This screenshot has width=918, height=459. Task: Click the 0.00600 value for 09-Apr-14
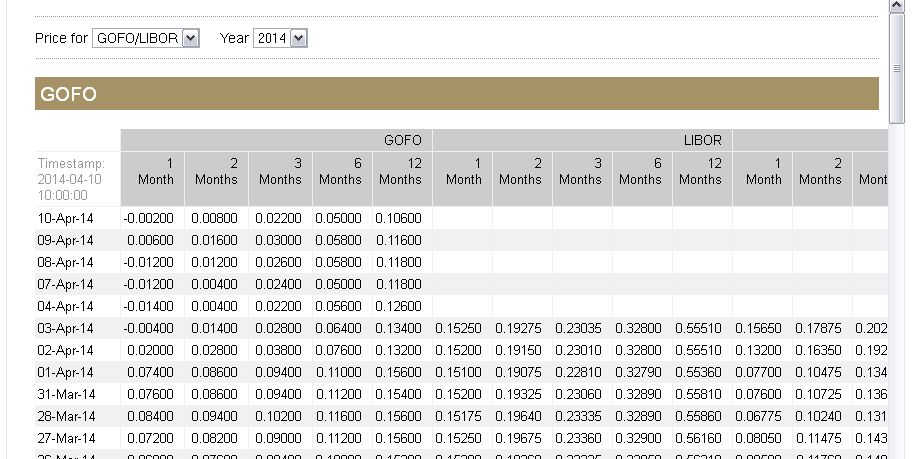tap(150, 241)
